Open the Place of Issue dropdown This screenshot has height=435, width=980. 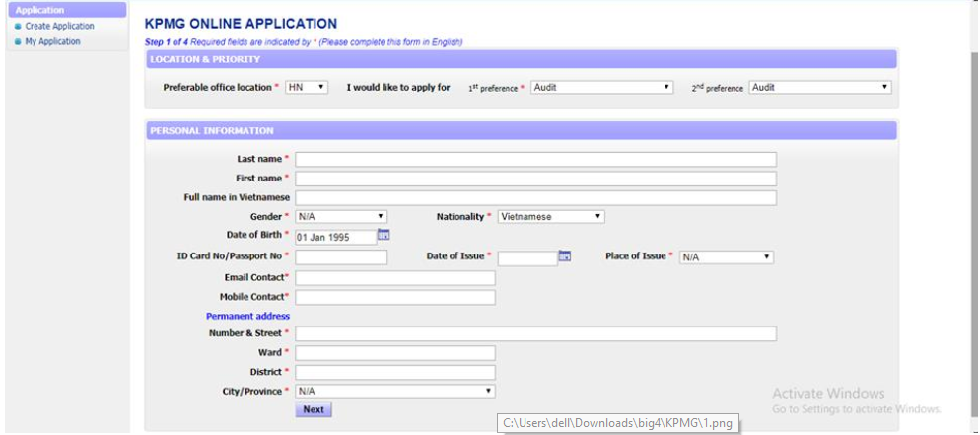pos(727,257)
